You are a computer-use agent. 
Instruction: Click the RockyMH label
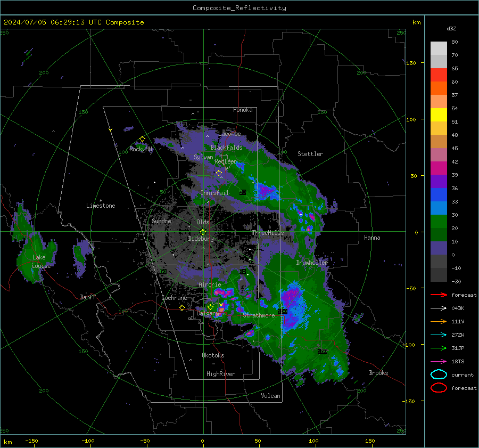click(141, 149)
